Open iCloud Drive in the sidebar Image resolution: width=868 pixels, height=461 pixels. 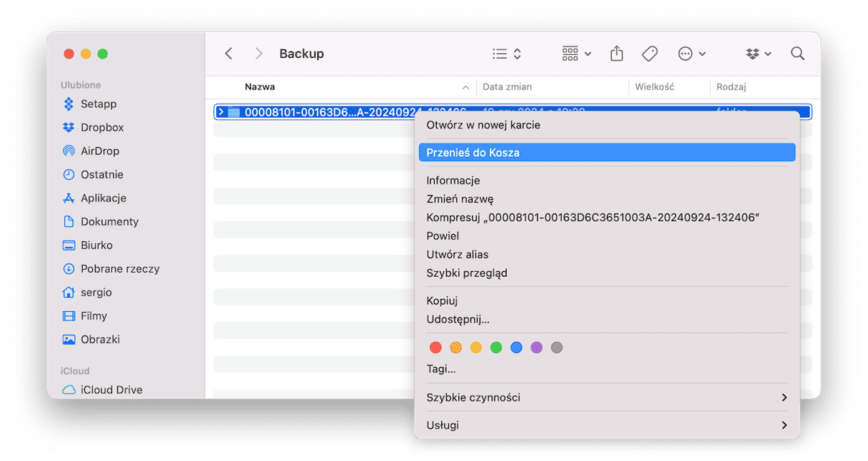pos(111,390)
